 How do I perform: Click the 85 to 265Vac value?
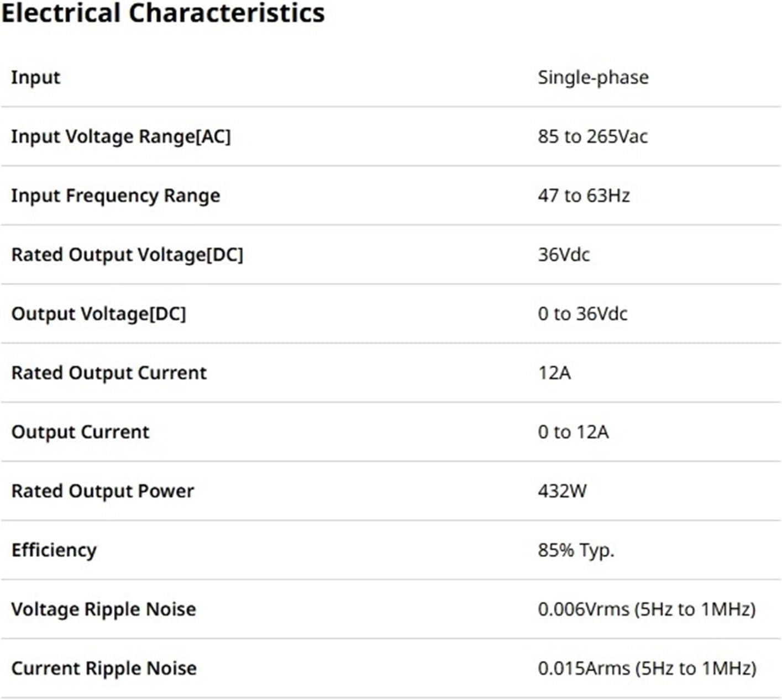click(x=592, y=136)
